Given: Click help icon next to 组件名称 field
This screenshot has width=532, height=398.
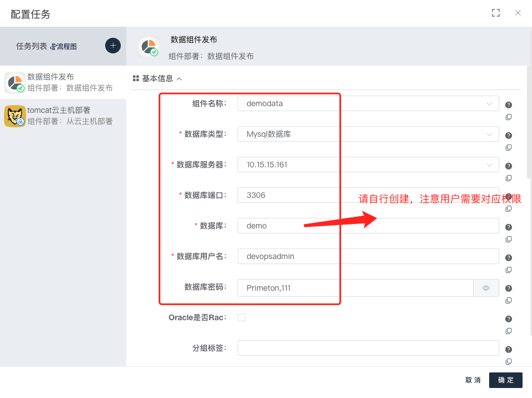Looking at the screenshot, I should pos(508,105).
